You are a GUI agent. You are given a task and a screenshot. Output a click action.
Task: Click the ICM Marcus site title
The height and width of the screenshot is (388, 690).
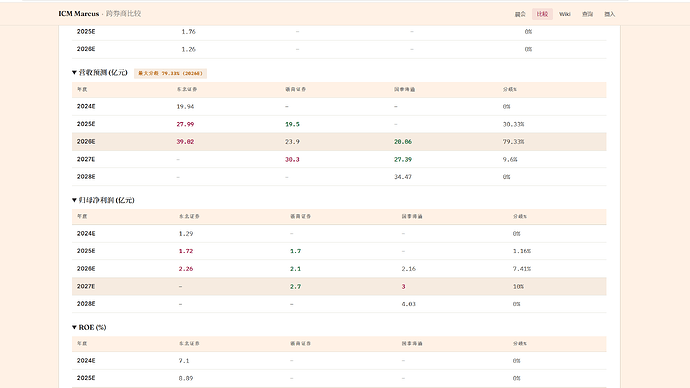(x=79, y=14)
